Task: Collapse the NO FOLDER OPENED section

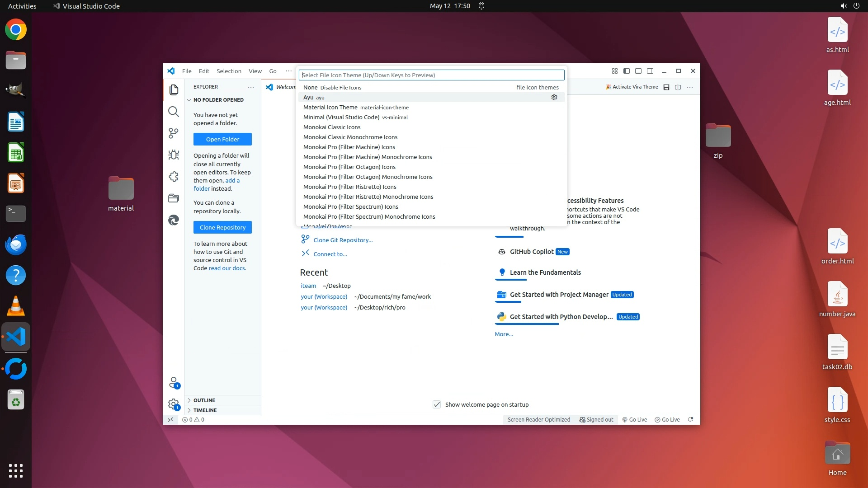Action: [x=218, y=100]
